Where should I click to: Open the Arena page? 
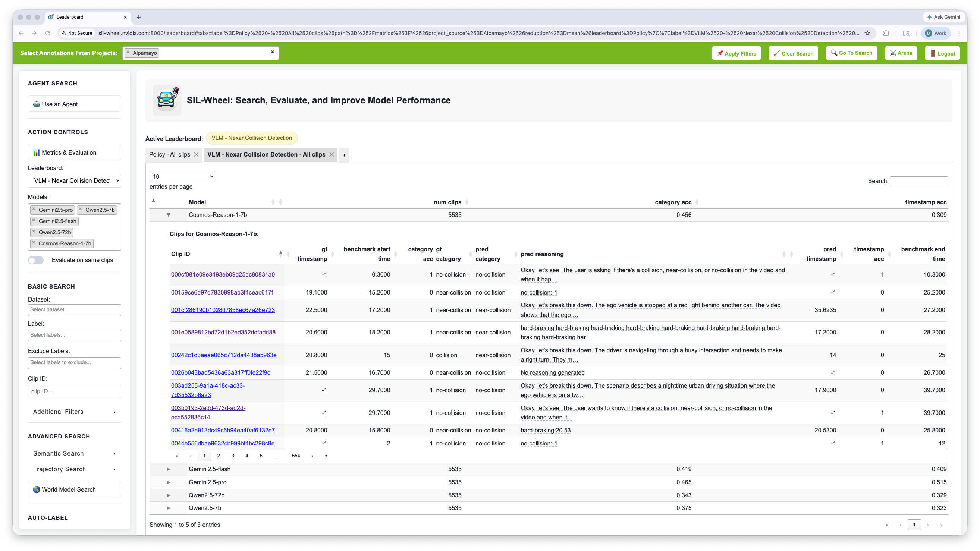pyautogui.click(x=901, y=53)
